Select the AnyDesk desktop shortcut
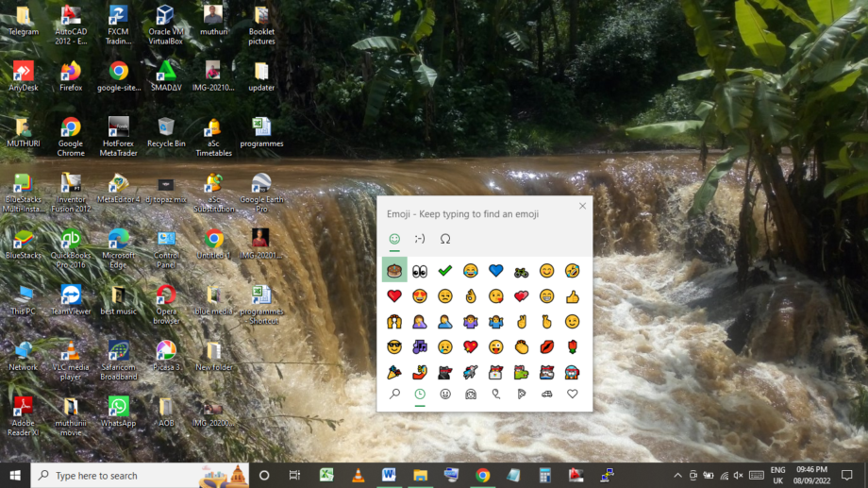Screen dimensions: 868x488 coord(24,76)
